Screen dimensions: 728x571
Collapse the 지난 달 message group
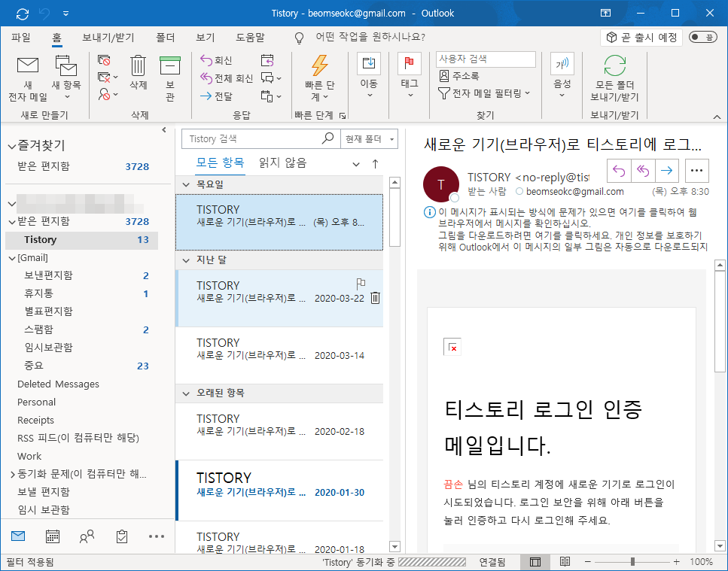tap(186, 260)
